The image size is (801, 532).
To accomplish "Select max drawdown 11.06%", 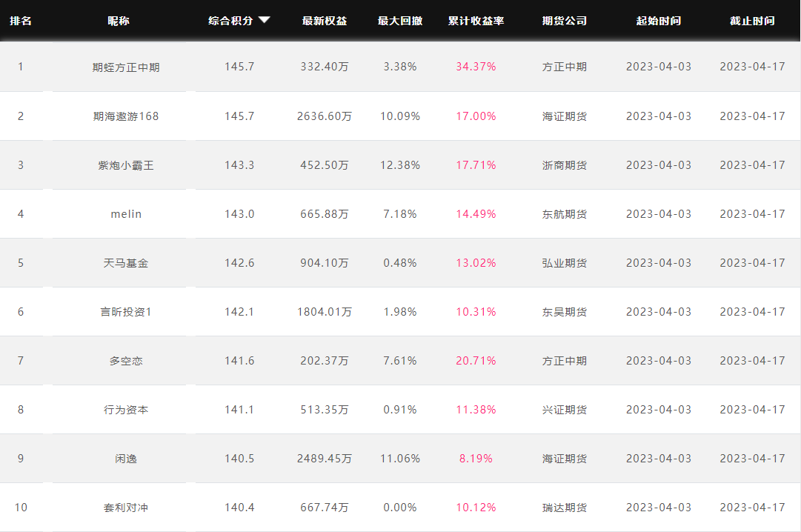I will click(x=400, y=459).
